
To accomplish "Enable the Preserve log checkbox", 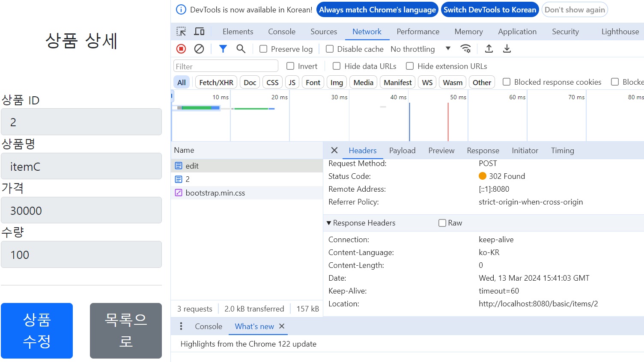I will [263, 49].
